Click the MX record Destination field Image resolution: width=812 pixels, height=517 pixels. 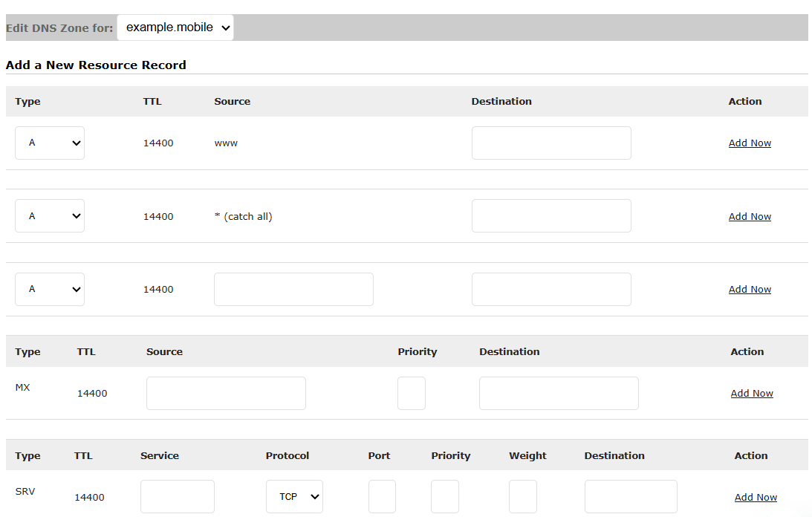(x=559, y=393)
